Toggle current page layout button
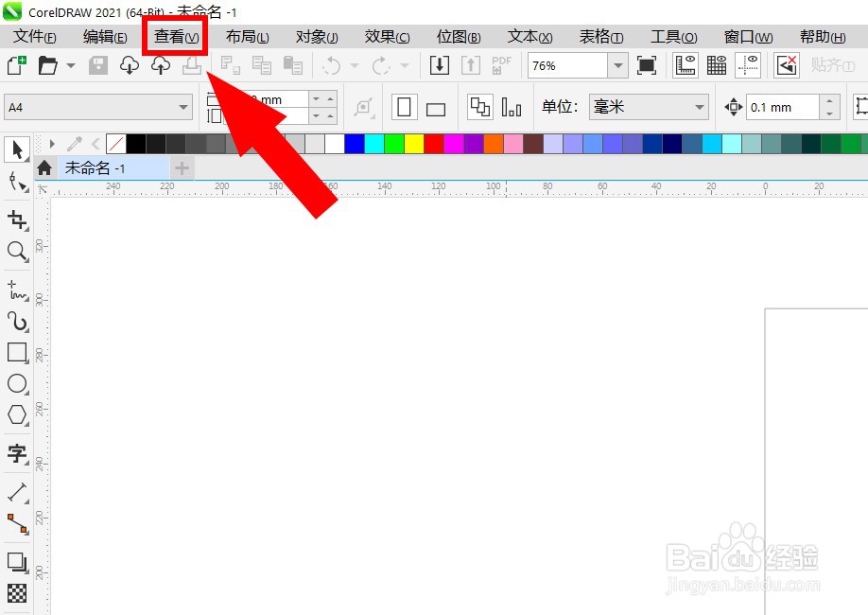The width and height of the screenshot is (868, 615). [511, 107]
